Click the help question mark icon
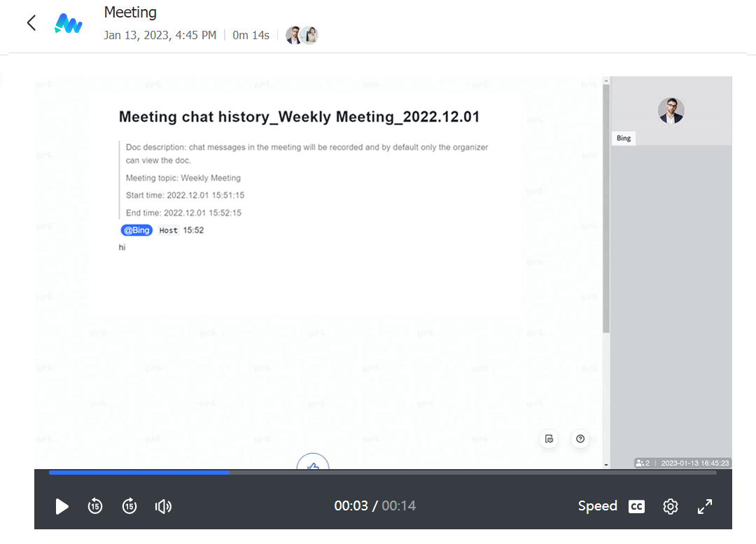 [x=580, y=439]
